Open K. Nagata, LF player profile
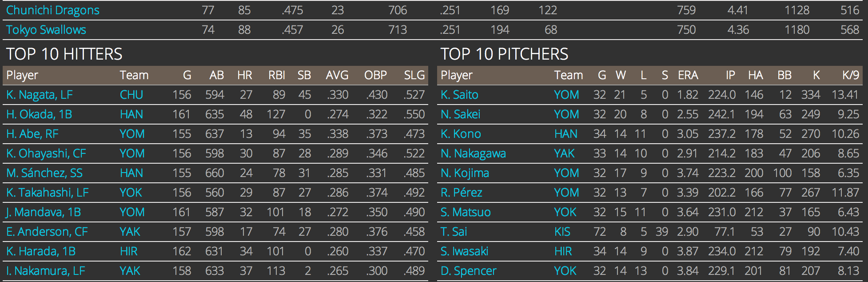 40,95
